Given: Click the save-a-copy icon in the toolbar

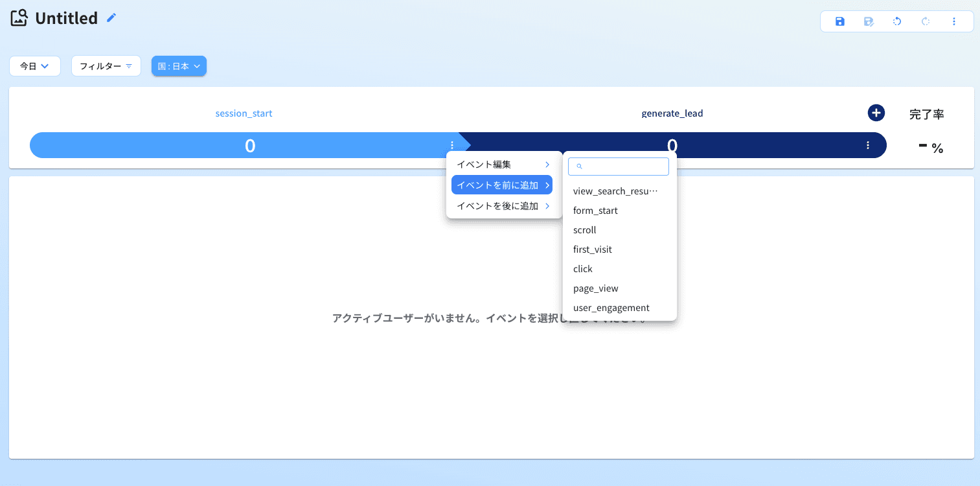Looking at the screenshot, I should (868, 21).
